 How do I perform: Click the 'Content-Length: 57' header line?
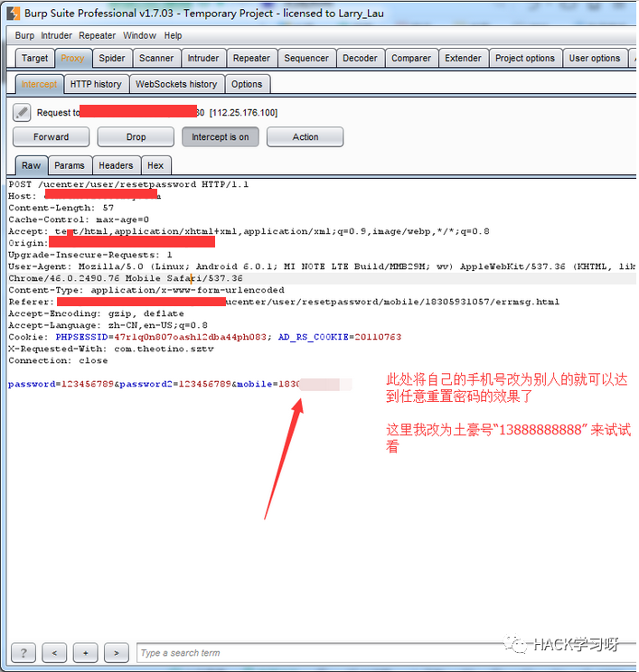point(61,208)
